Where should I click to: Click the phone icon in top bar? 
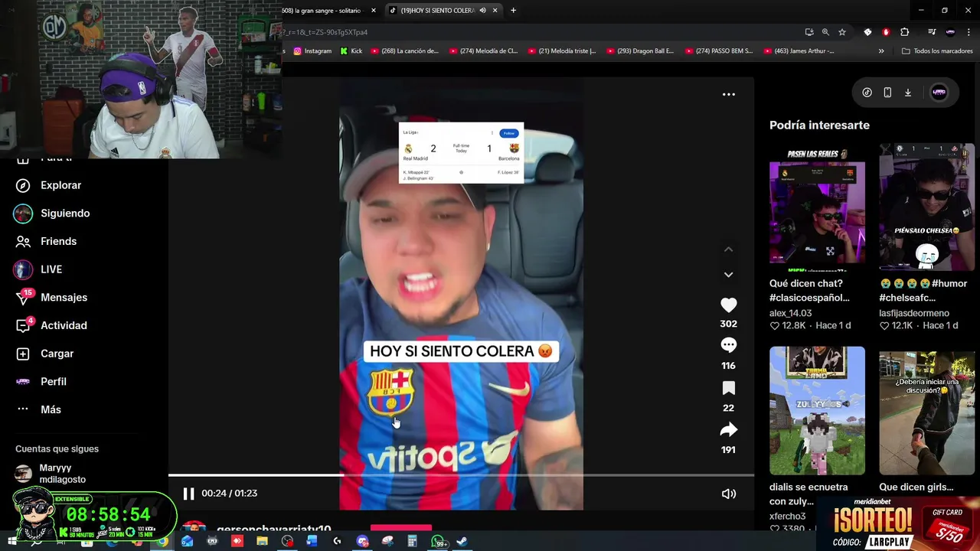tap(887, 93)
